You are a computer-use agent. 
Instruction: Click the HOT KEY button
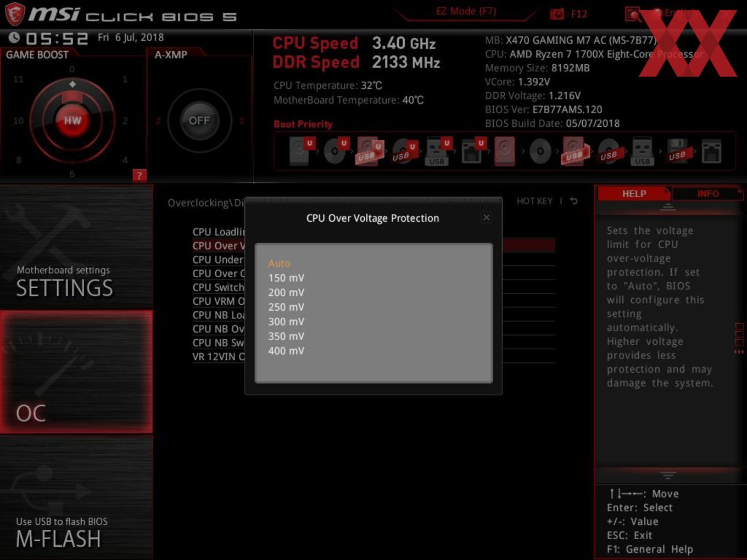point(534,201)
